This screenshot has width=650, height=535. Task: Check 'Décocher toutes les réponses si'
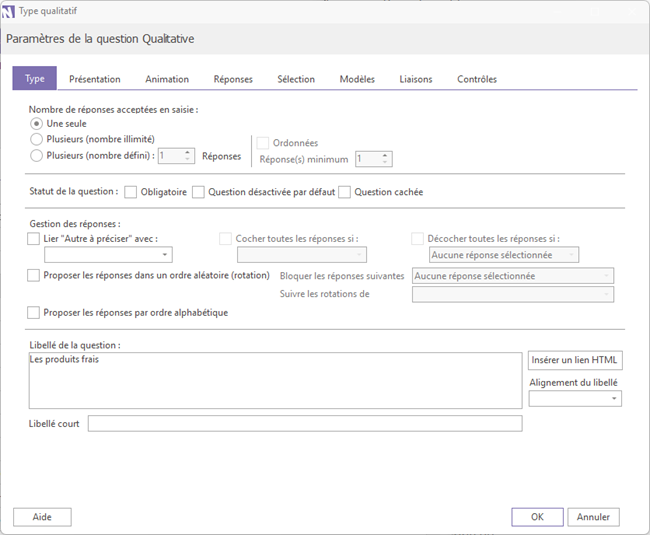[x=417, y=239]
